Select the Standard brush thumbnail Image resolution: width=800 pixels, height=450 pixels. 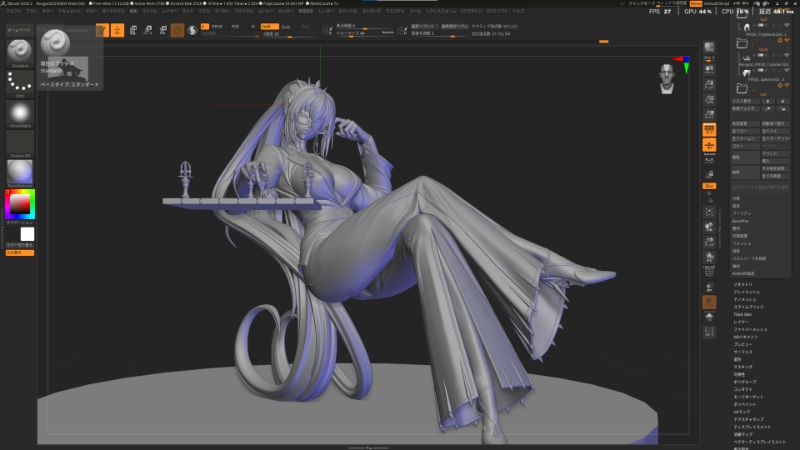click(19, 54)
